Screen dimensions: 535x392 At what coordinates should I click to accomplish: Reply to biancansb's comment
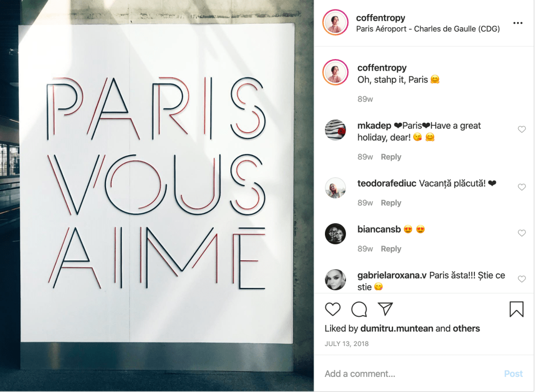click(391, 249)
